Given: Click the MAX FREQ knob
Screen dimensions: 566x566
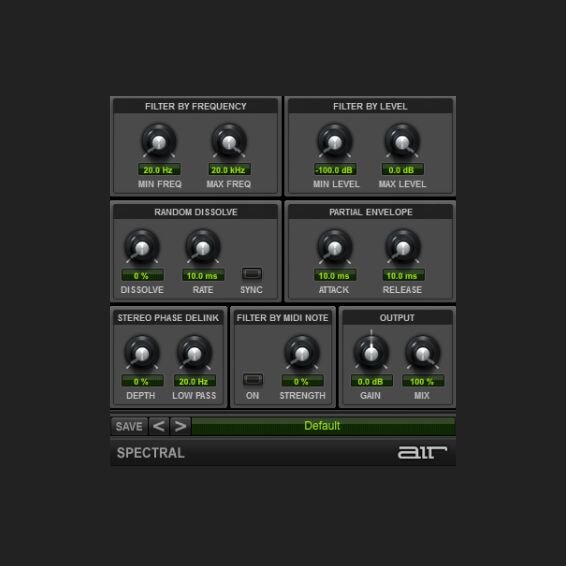Looking at the screenshot, I should 229,142.
